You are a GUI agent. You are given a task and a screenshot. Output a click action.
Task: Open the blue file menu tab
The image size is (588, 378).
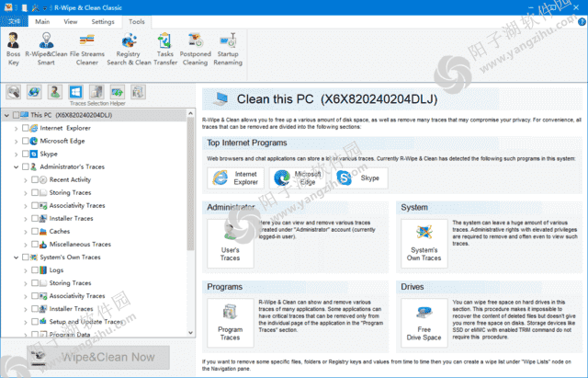[x=15, y=22]
